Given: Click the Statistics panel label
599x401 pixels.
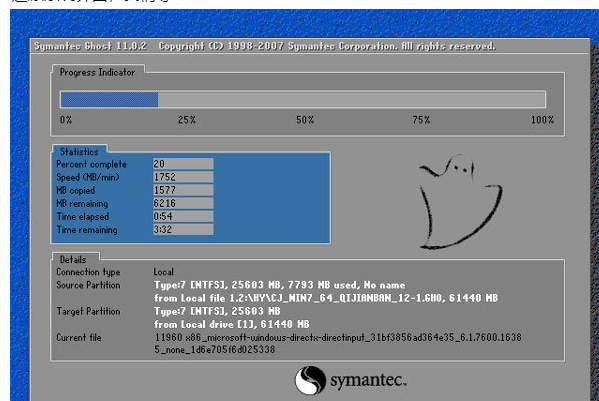Looking at the screenshot, I should coord(79,152).
